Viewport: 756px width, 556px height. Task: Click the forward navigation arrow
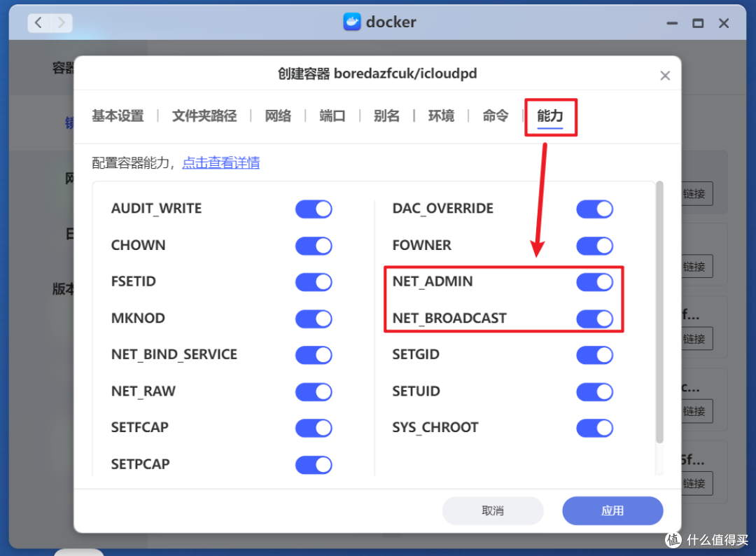tap(61, 22)
